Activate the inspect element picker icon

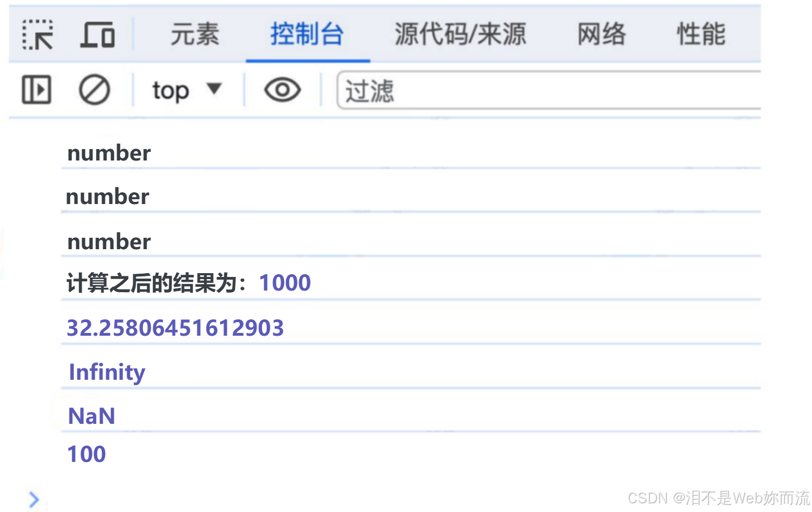[x=38, y=35]
